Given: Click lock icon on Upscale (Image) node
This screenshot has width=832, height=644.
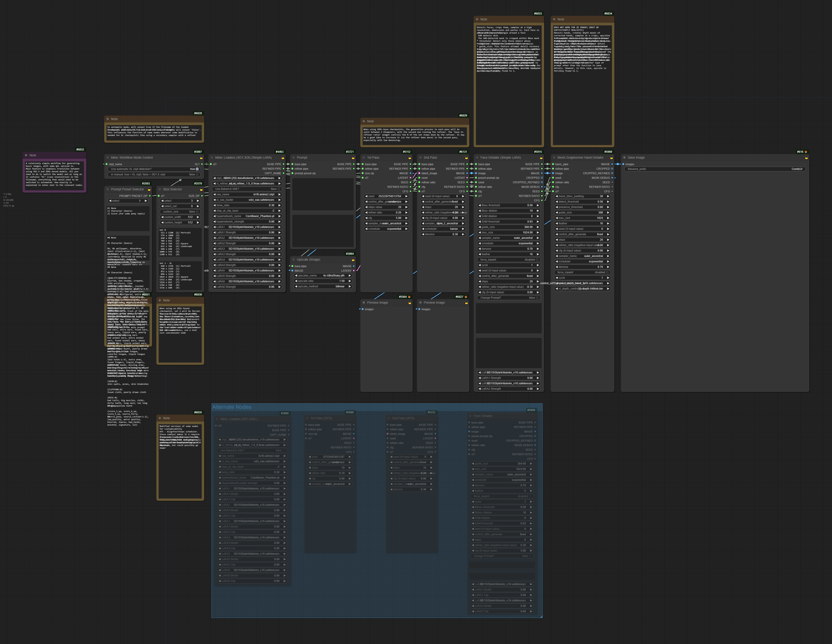Looking at the screenshot, I should [353, 260].
